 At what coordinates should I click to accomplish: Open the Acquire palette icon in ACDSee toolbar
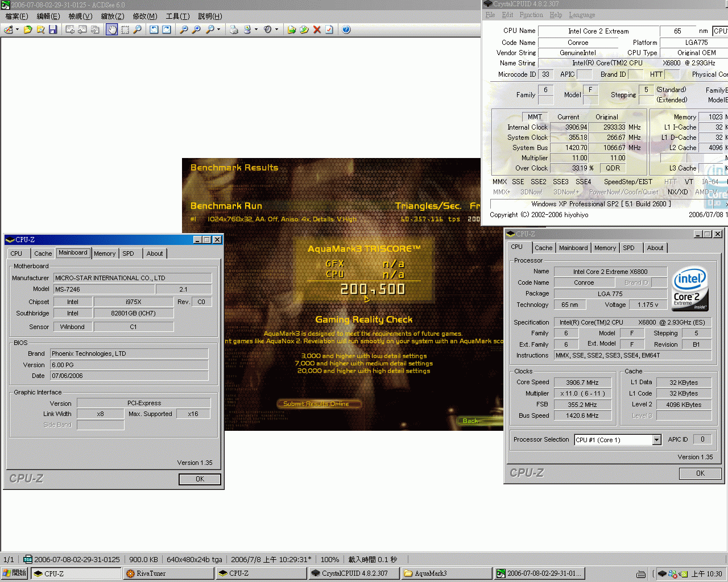point(9,30)
